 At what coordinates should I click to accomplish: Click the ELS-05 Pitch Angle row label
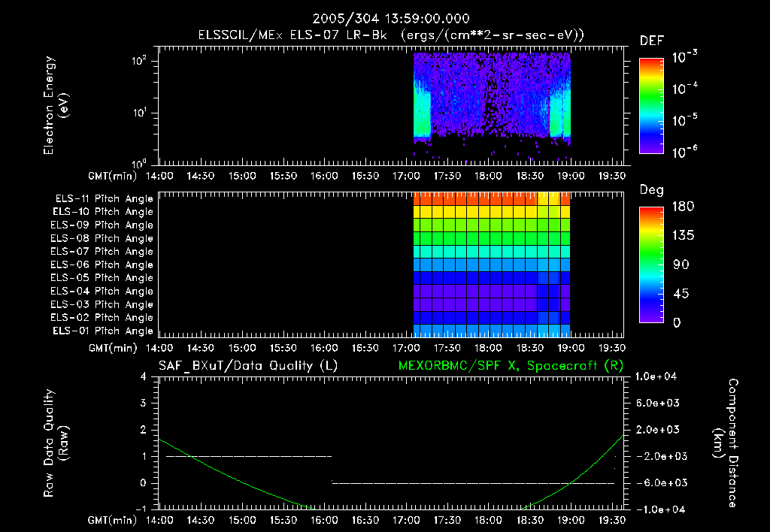[102, 278]
